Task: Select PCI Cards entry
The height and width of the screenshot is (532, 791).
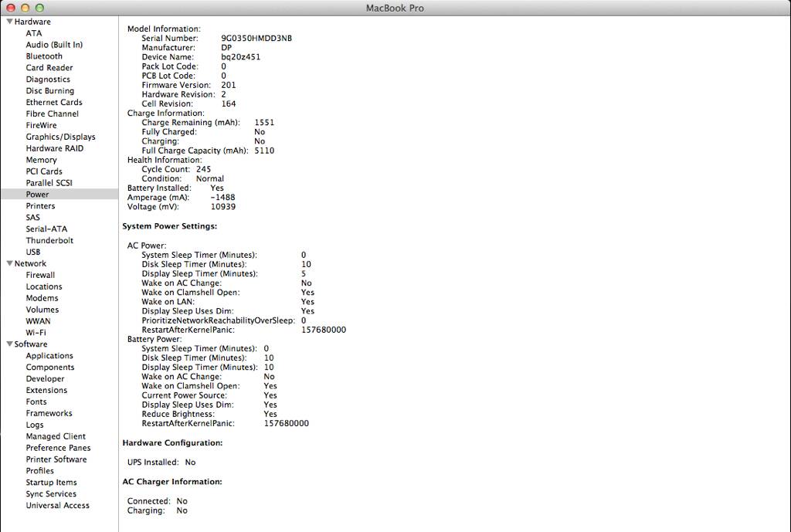Action: pos(44,171)
